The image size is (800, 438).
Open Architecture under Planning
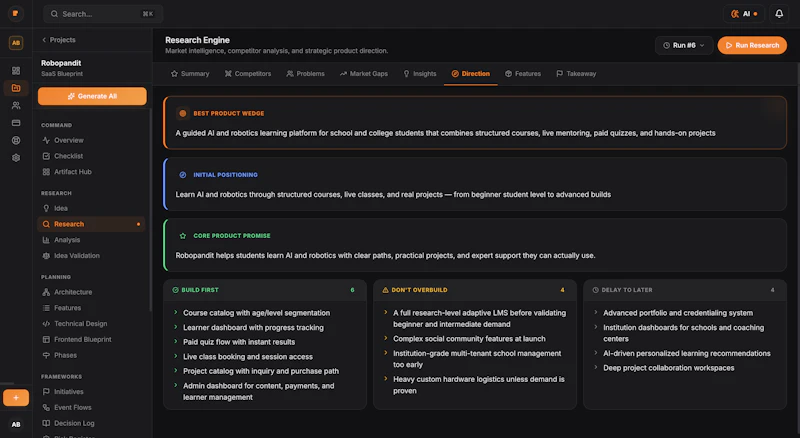(x=92, y=292)
